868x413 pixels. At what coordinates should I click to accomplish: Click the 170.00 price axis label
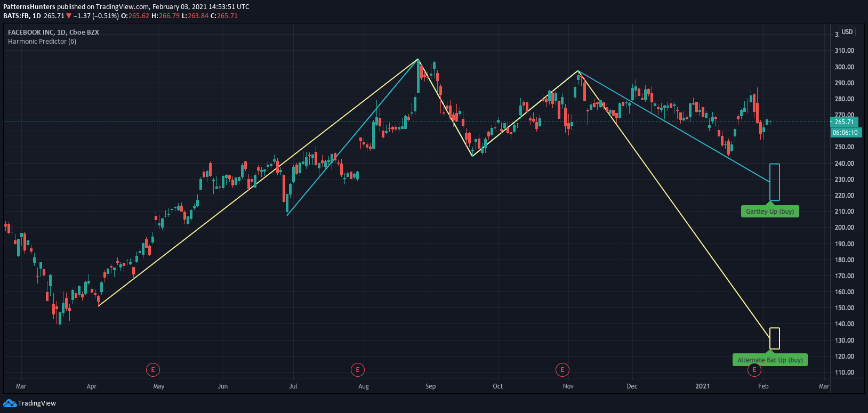coord(845,276)
